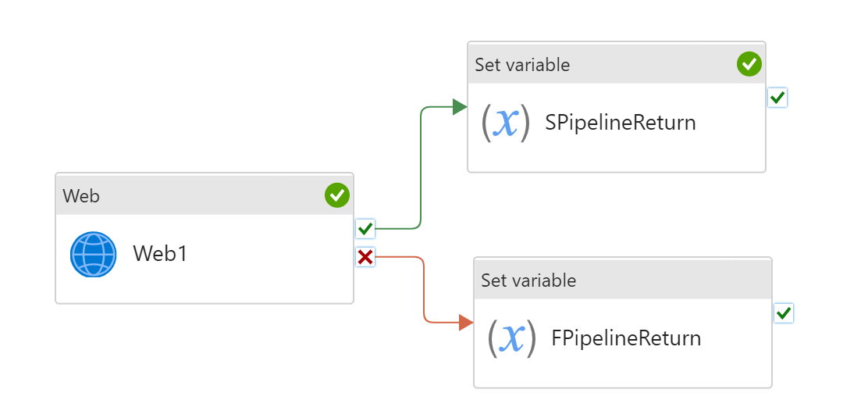Select the FPipelineReturn activity name

tap(626, 338)
